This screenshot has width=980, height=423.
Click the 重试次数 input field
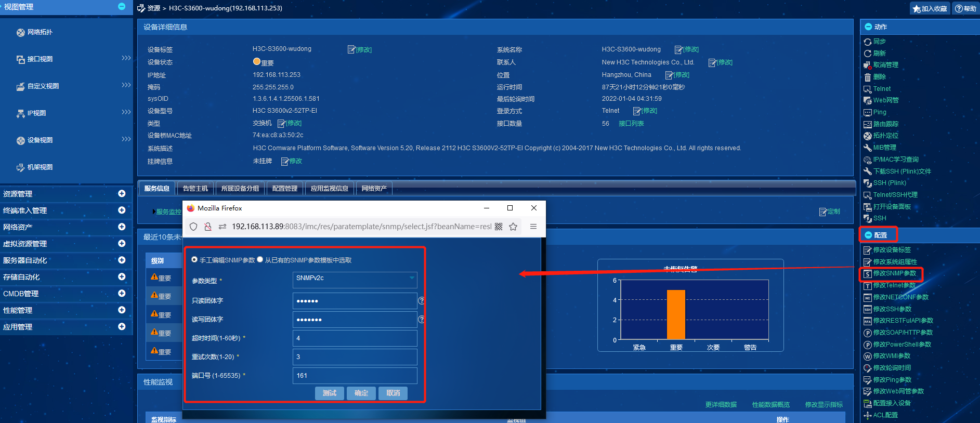[355, 357]
